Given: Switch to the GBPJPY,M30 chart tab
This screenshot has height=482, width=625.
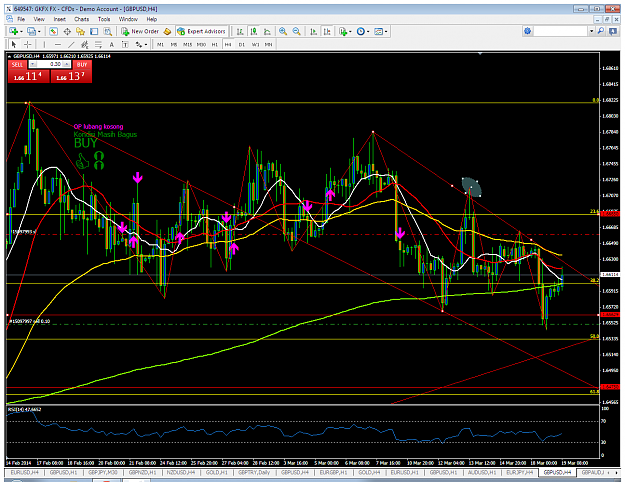Looking at the screenshot, I should [x=103, y=472].
